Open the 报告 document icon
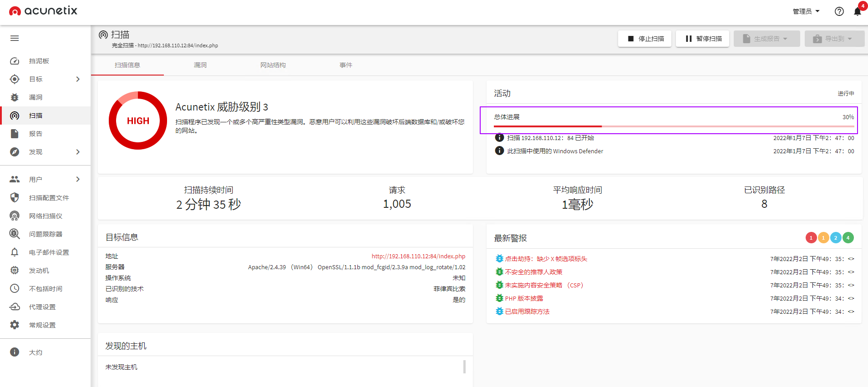 point(15,134)
